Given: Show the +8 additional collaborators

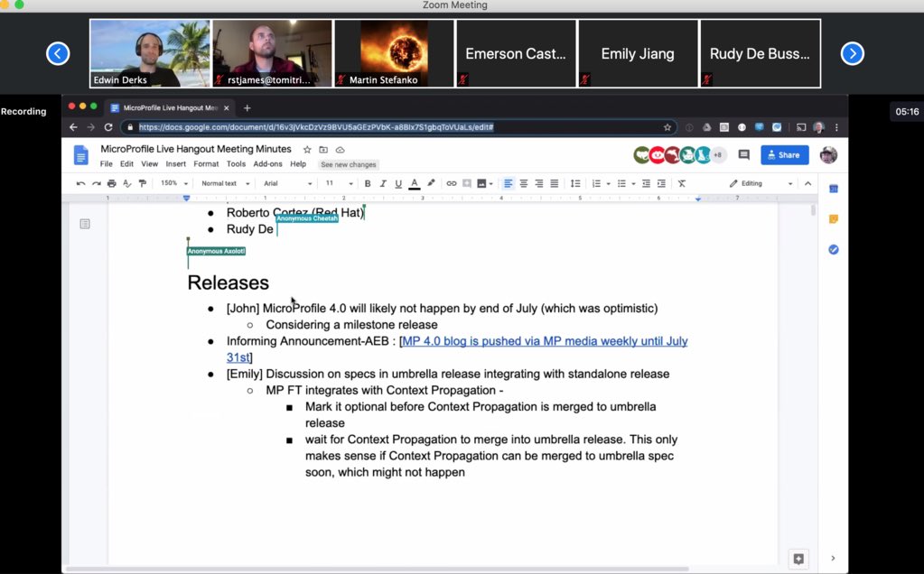Looking at the screenshot, I should point(718,155).
